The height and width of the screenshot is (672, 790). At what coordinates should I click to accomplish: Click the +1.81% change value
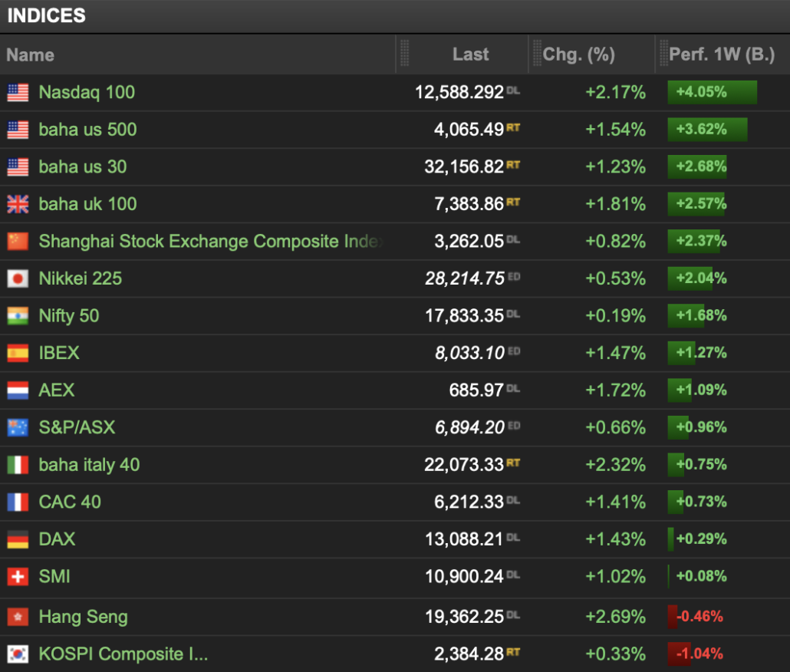coord(615,204)
